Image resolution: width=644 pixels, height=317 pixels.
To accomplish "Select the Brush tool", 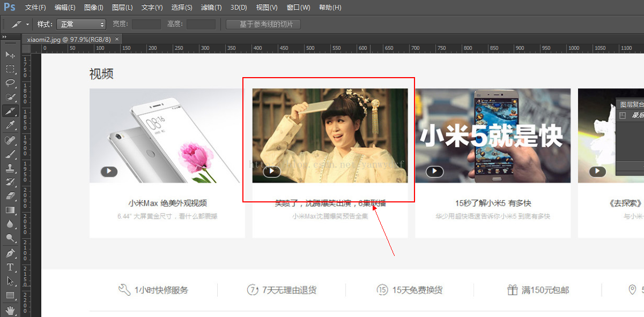I will pyautogui.click(x=10, y=154).
